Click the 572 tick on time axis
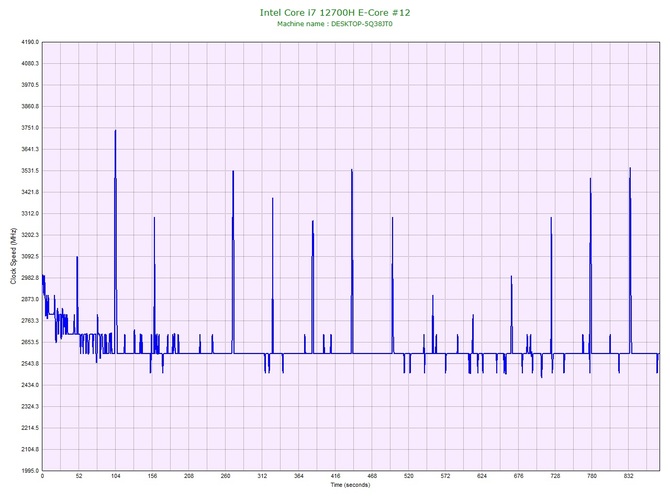 [x=446, y=476]
